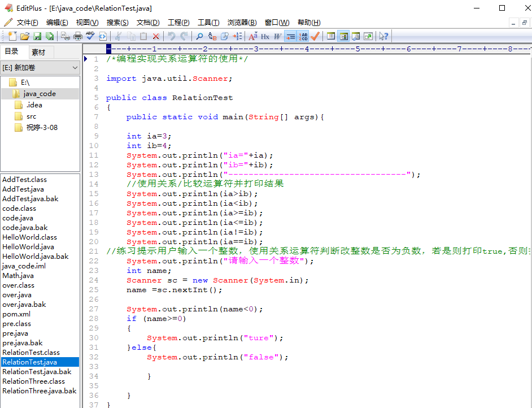Open the 窗口(W) menu
532x408 pixels.
click(x=277, y=23)
